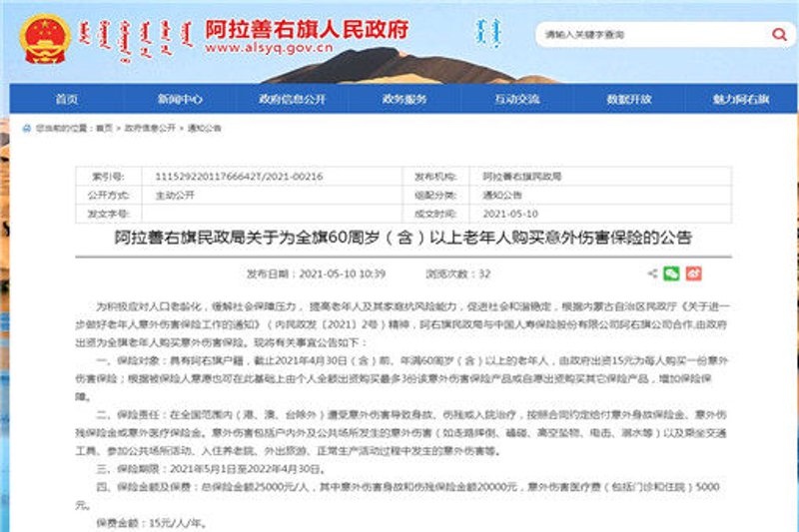Click the index number 11152922011766642T/2021-00216
Image resolution: width=799 pixels, height=532 pixels.
(x=239, y=177)
